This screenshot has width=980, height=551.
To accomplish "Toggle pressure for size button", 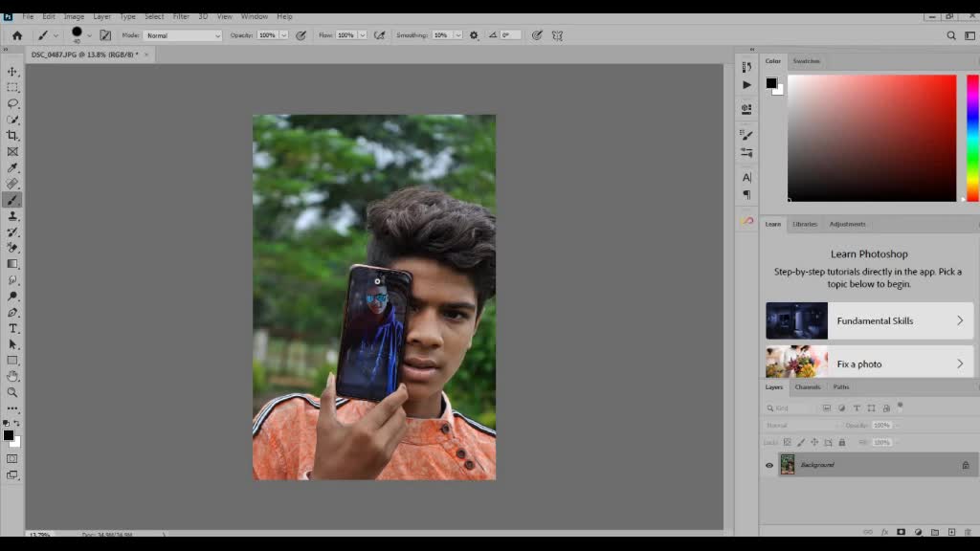I will coord(537,35).
